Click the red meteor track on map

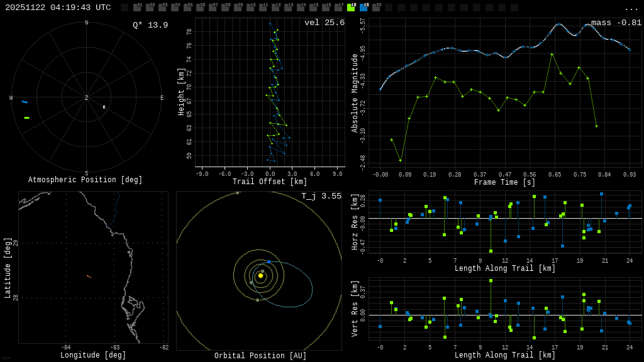tap(89, 276)
